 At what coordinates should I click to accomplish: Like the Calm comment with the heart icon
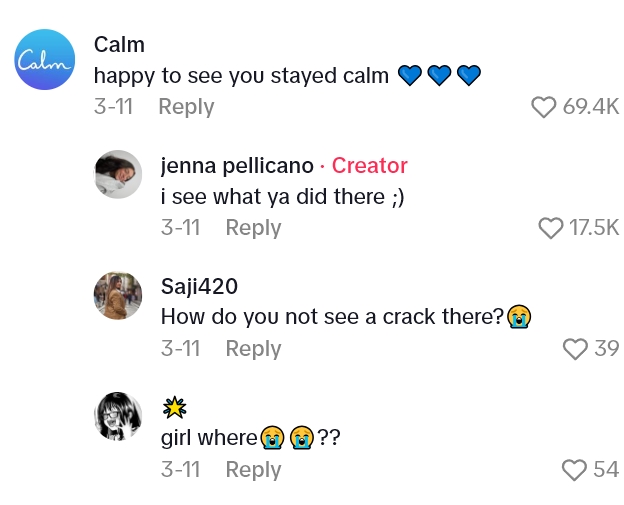click(543, 107)
